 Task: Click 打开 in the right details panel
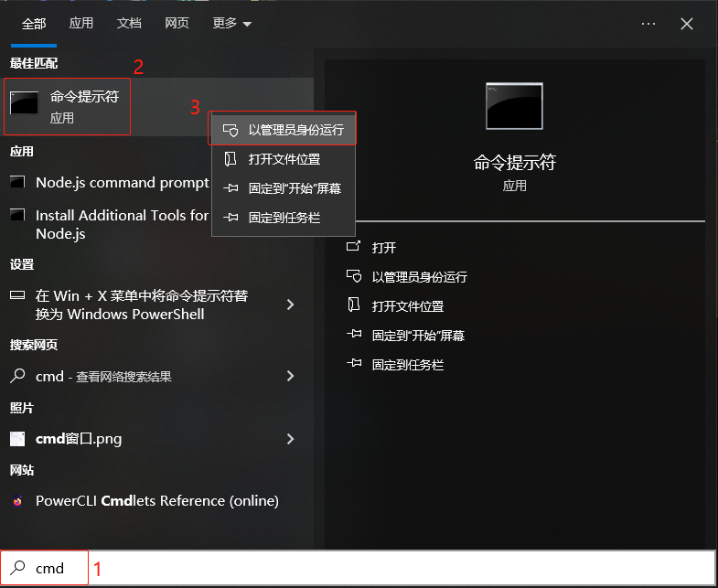(383, 248)
